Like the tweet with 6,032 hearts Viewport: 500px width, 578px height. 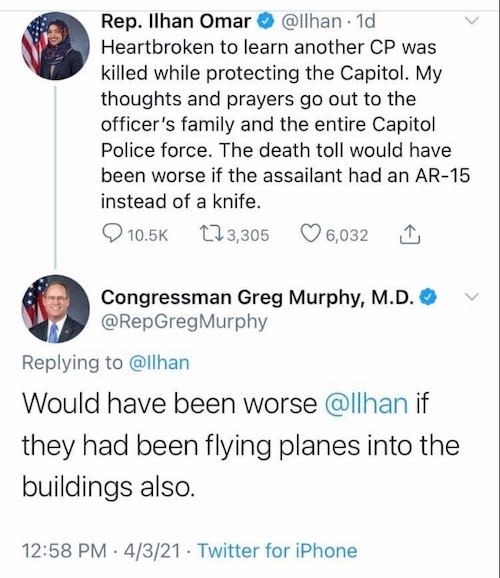(x=310, y=234)
